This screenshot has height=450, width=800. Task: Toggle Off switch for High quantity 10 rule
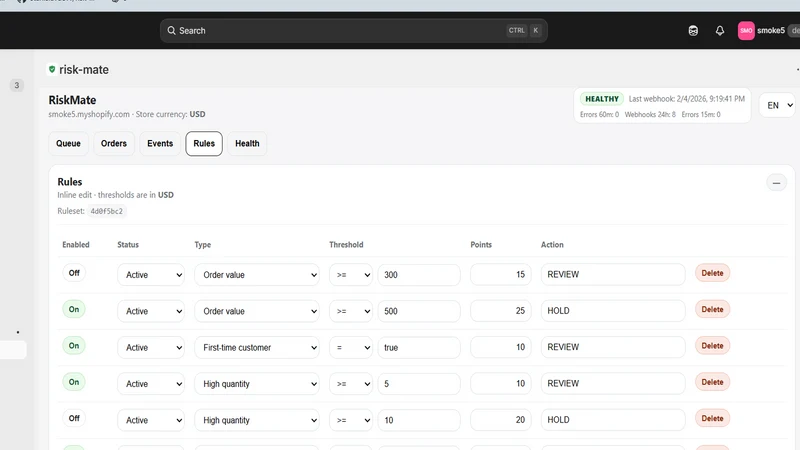[x=74, y=418]
